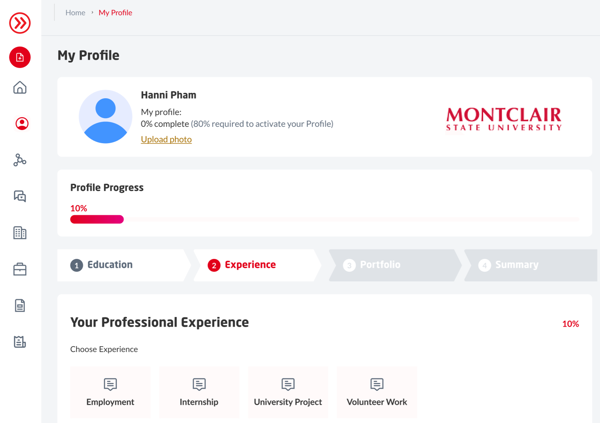This screenshot has height=423, width=600.
Task: Click the Profile Progress bar
Action: click(x=324, y=219)
